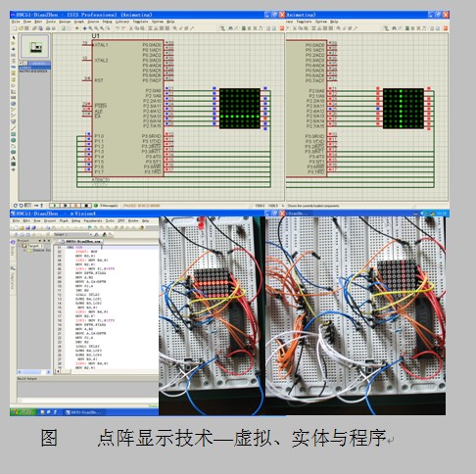This screenshot has width=476, height=474.
Task: Start the ISIS simulation with play button
Action: [x=55, y=206]
